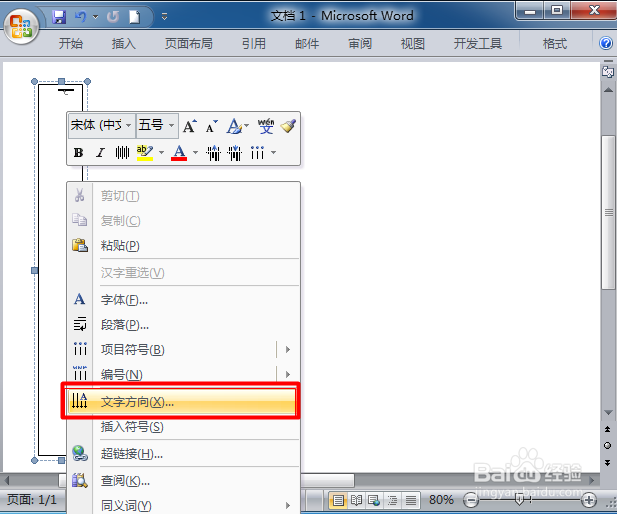Open Word help question mark
Viewport: 617px width, 514px height.
(606, 43)
